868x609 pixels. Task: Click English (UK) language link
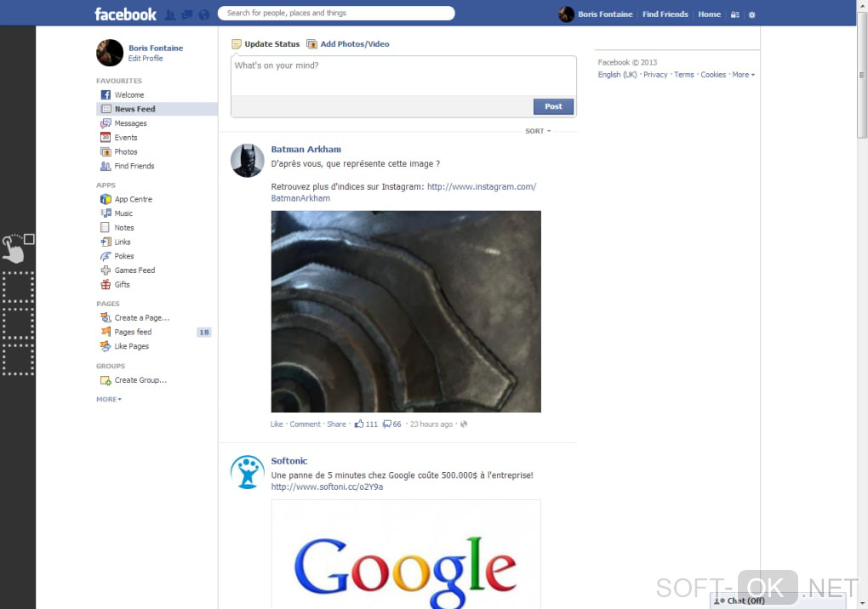(617, 75)
